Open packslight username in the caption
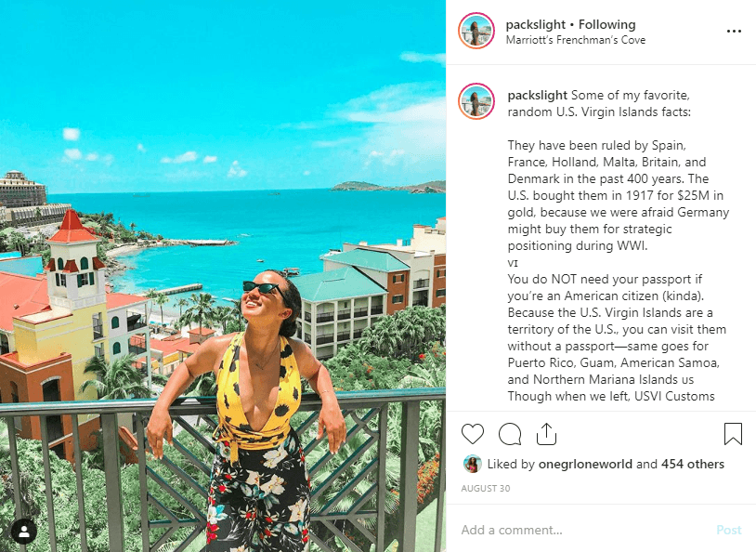 pos(537,95)
